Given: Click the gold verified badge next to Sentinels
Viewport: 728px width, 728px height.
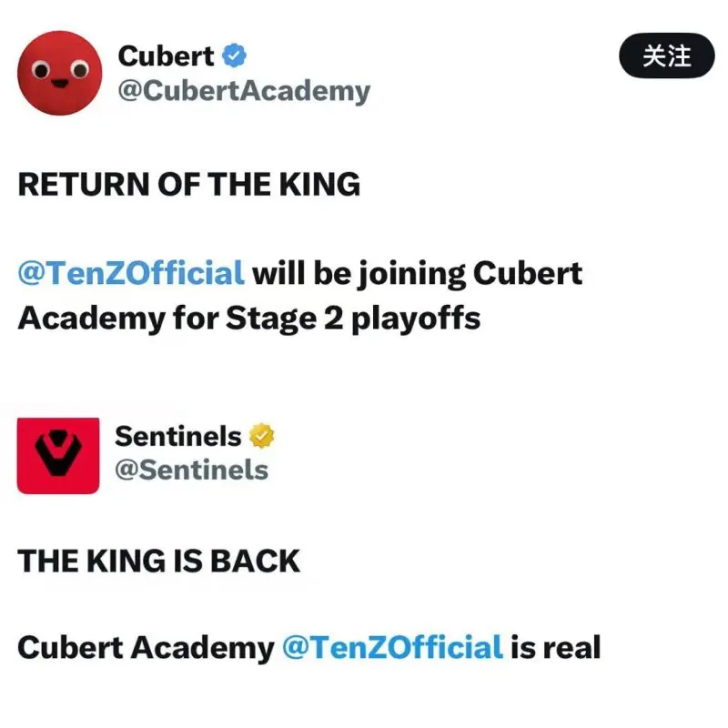Looking at the screenshot, I should point(262,436).
